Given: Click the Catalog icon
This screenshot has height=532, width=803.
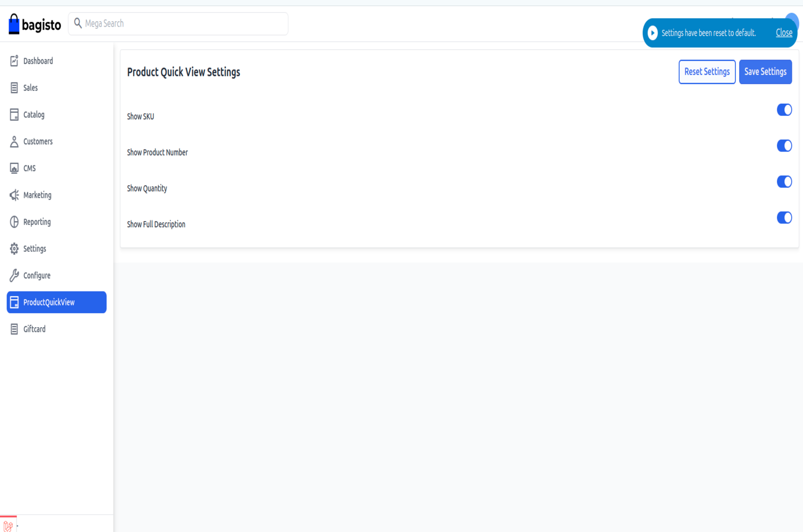Looking at the screenshot, I should point(14,114).
